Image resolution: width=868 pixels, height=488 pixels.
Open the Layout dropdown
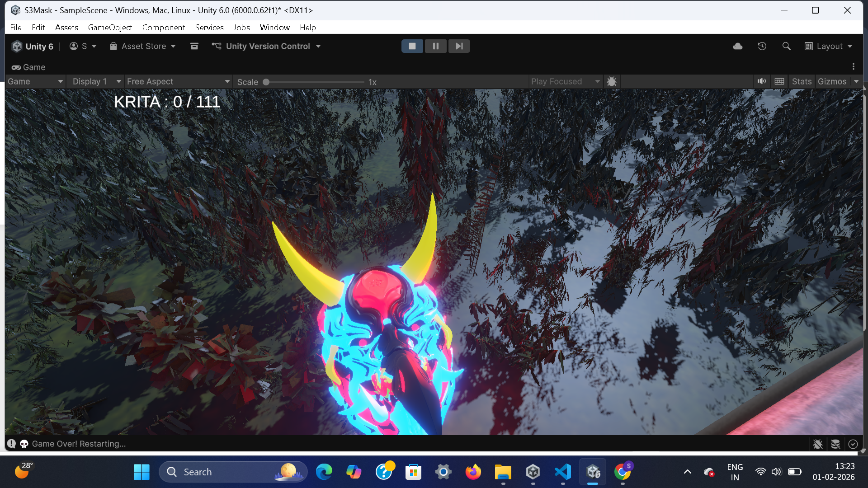click(829, 46)
